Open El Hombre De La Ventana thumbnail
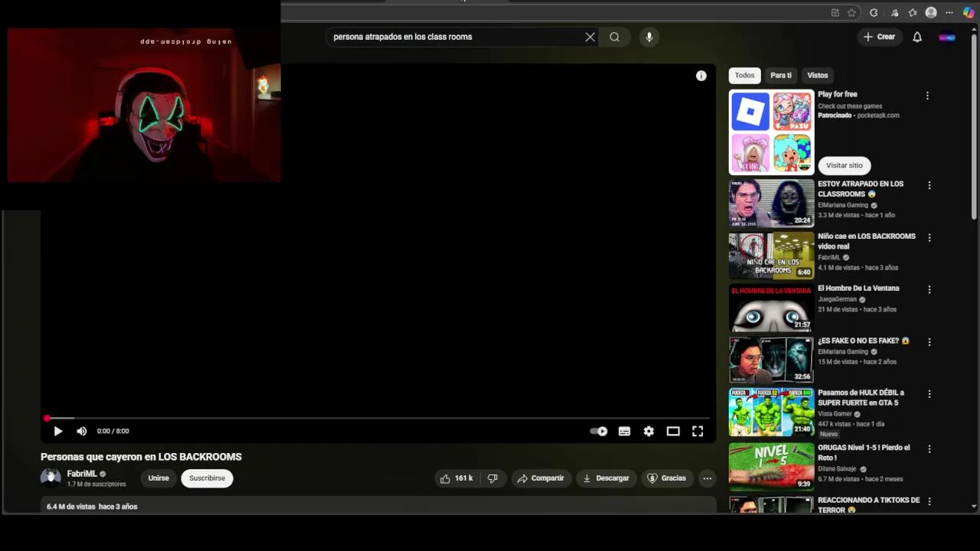 pyautogui.click(x=771, y=308)
